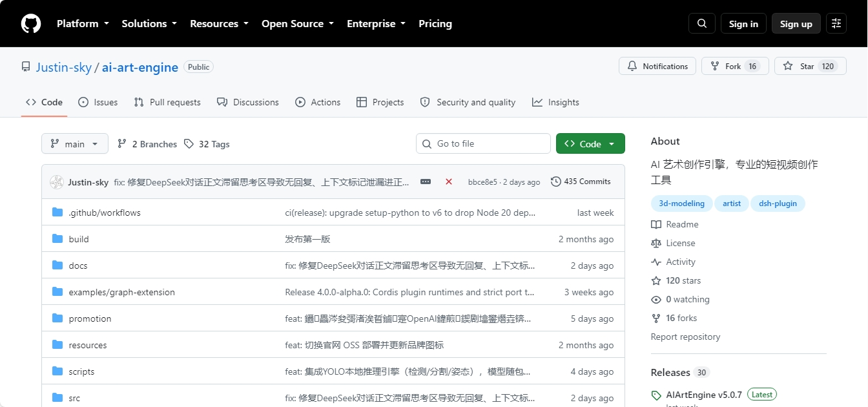
Task: Click the build folder icon
Action: tap(57, 238)
